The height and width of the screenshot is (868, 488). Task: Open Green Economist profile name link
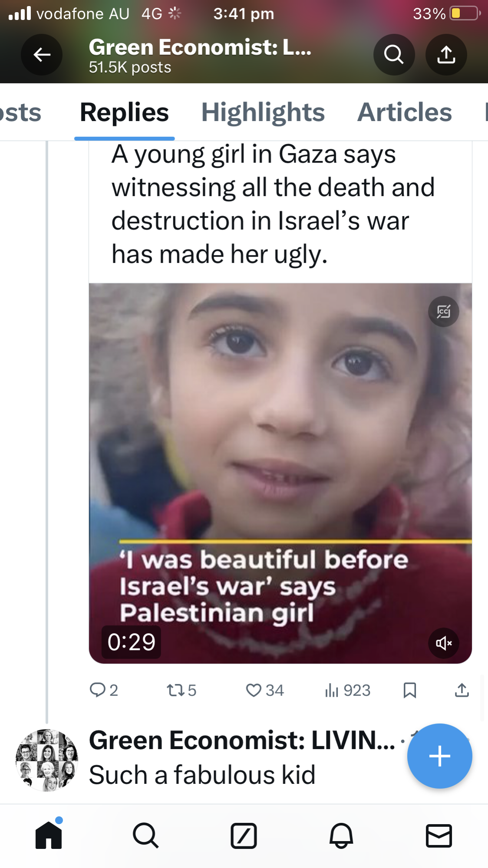(241, 740)
